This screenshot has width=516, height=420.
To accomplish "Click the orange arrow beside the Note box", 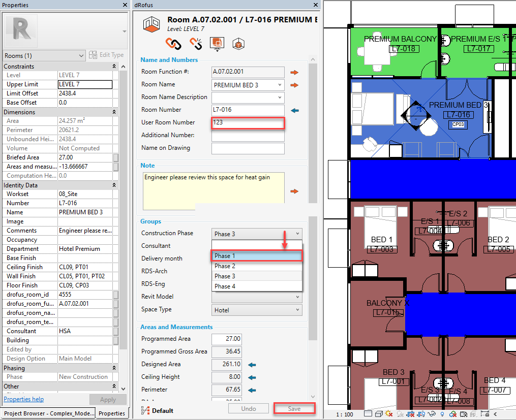I will 294,191.
